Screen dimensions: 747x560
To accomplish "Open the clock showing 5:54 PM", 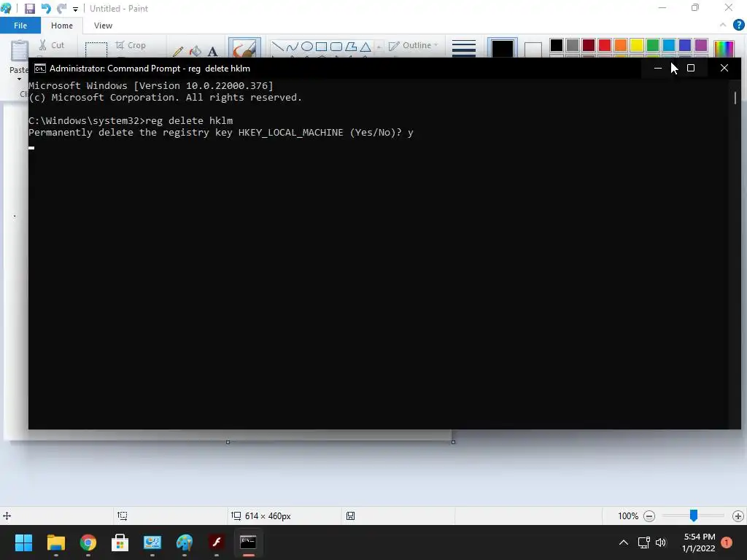I will pos(699,542).
